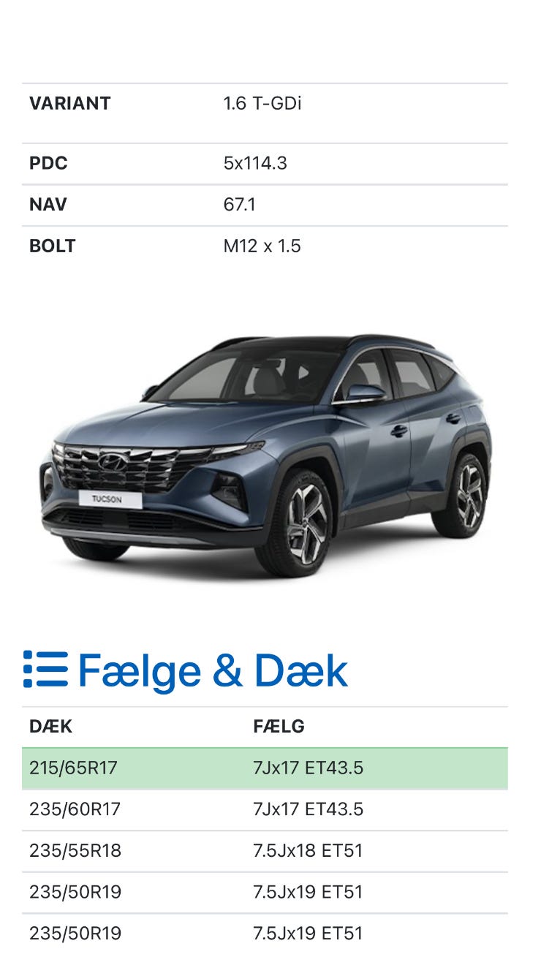The image size is (560, 976).
Task: Click the VARIANT row label
Action: tap(70, 104)
